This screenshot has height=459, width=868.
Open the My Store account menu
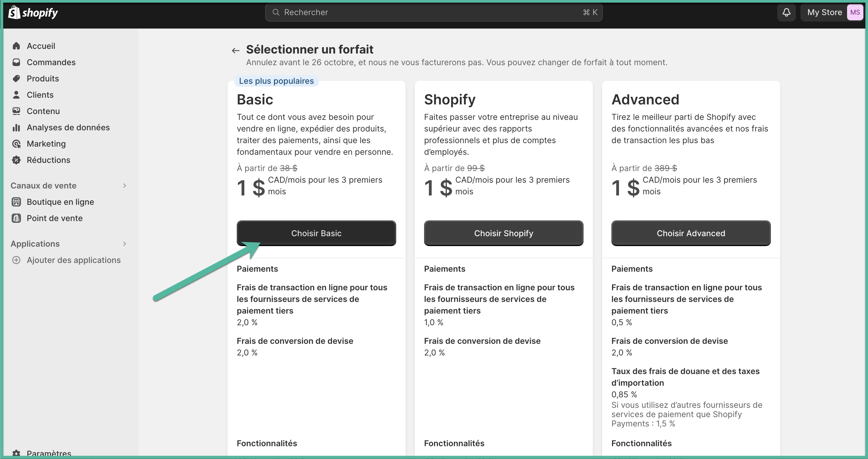[x=832, y=13]
